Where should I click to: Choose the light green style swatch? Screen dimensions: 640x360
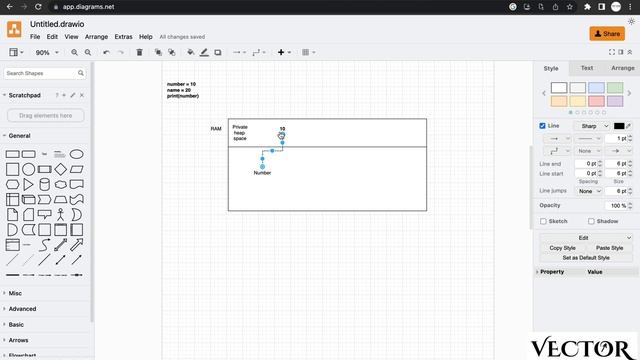(615, 88)
